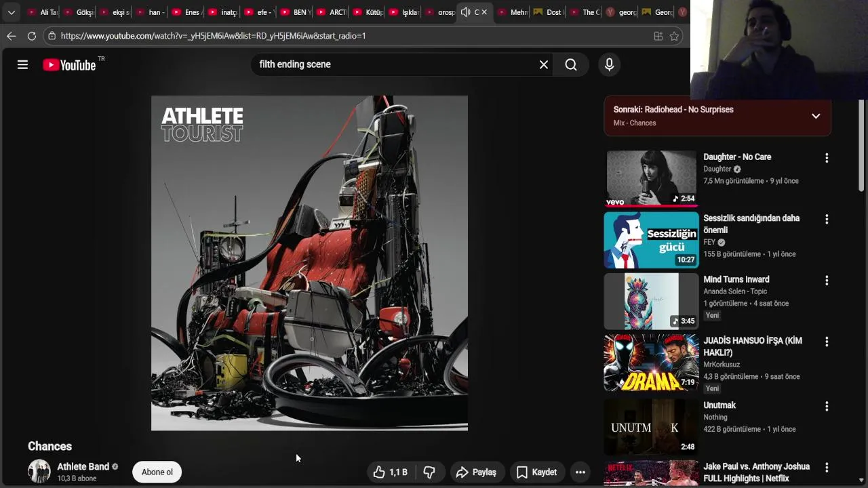Click the 'Mix - Chances' playlist label
The width and height of the screenshot is (868, 488).
tap(635, 123)
